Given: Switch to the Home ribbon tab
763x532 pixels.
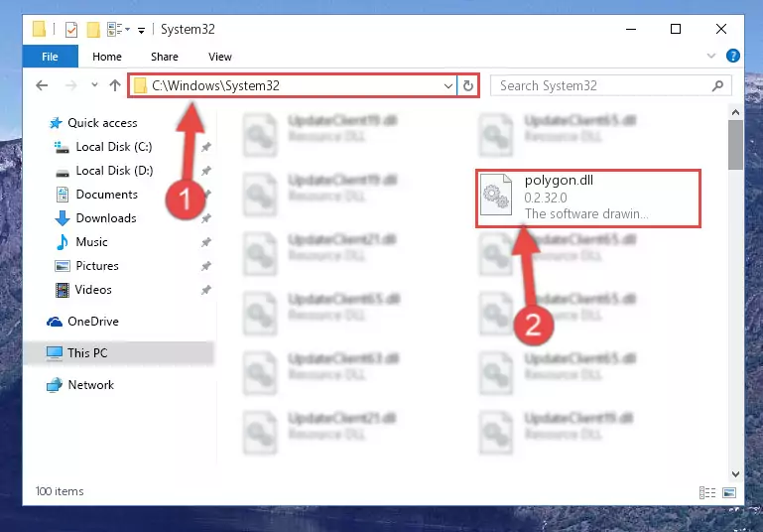Looking at the screenshot, I should pyautogui.click(x=107, y=57).
